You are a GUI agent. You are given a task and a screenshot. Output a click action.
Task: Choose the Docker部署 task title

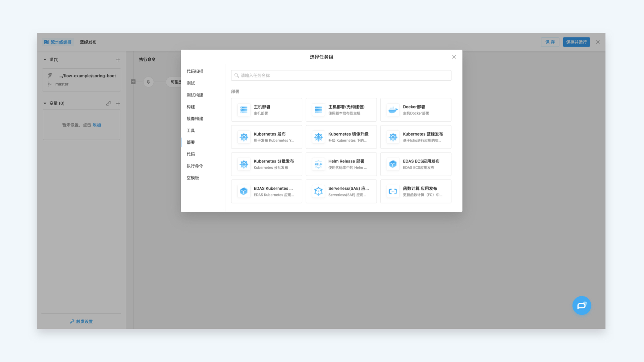(414, 107)
